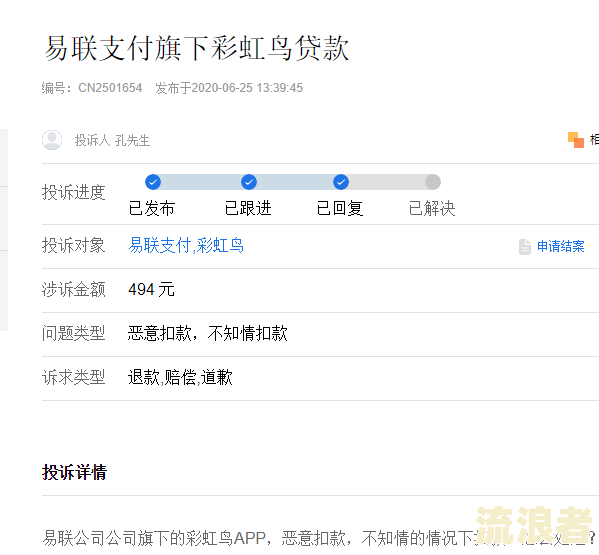
Task: Click the 涉诉金额 row label
Action: tap(73, 289)
